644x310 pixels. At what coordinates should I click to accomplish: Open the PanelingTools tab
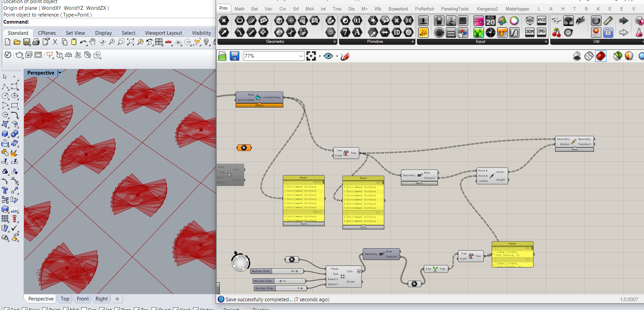point(455,9)
